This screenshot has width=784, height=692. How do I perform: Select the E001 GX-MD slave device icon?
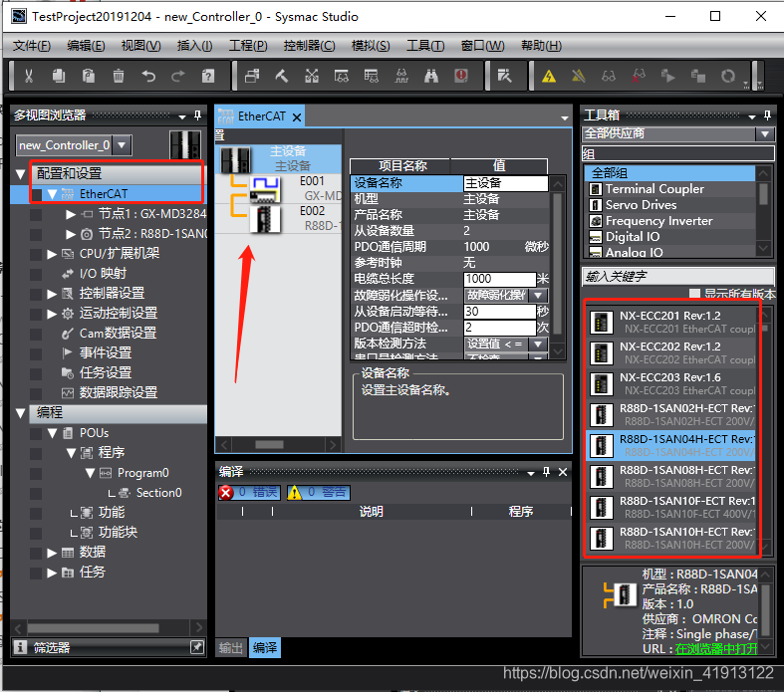click(266, 190)
